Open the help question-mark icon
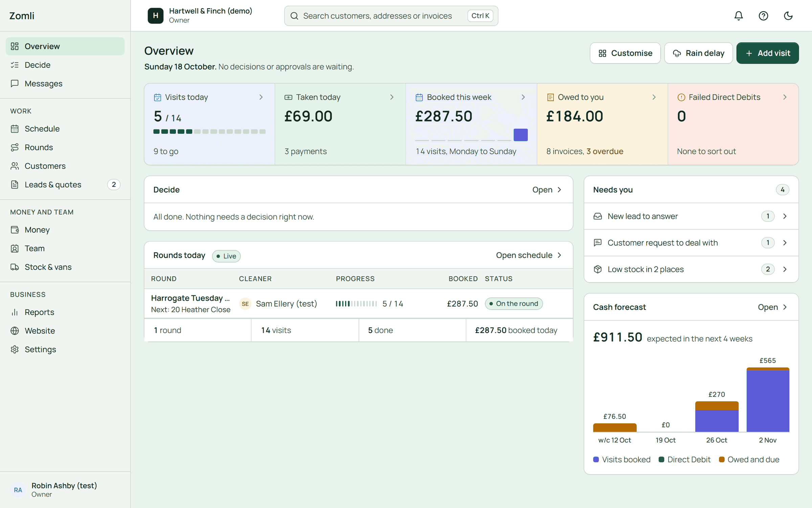 click(x=763, y=16)
